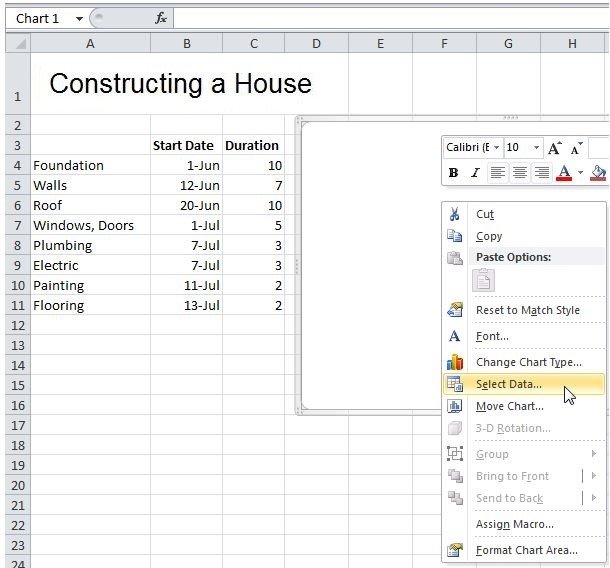Select the Walls cell

pyautogui.click(x=90, y=185)
